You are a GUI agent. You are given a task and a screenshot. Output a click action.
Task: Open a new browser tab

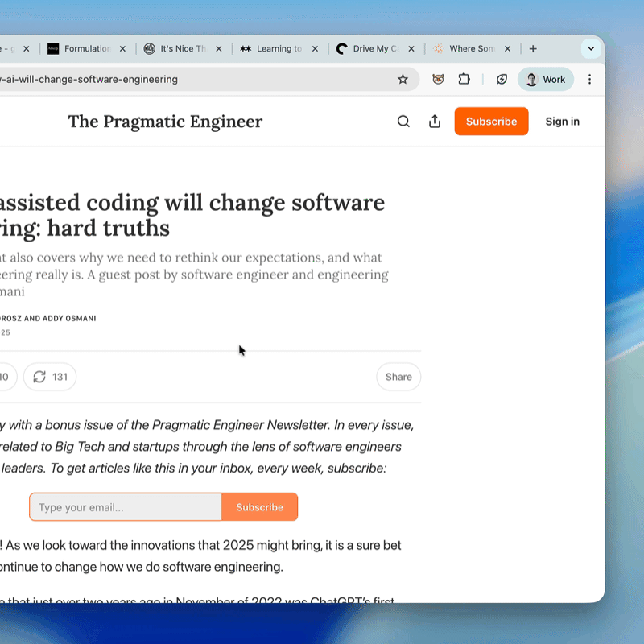click(533, 49)
